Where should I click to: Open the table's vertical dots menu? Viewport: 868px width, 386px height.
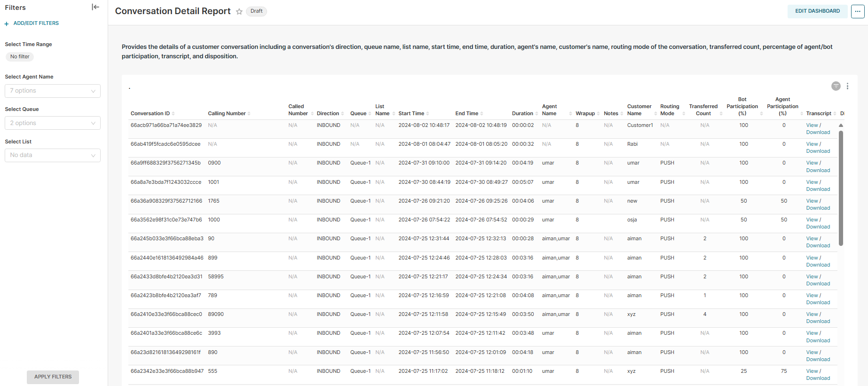coord(847,86)
